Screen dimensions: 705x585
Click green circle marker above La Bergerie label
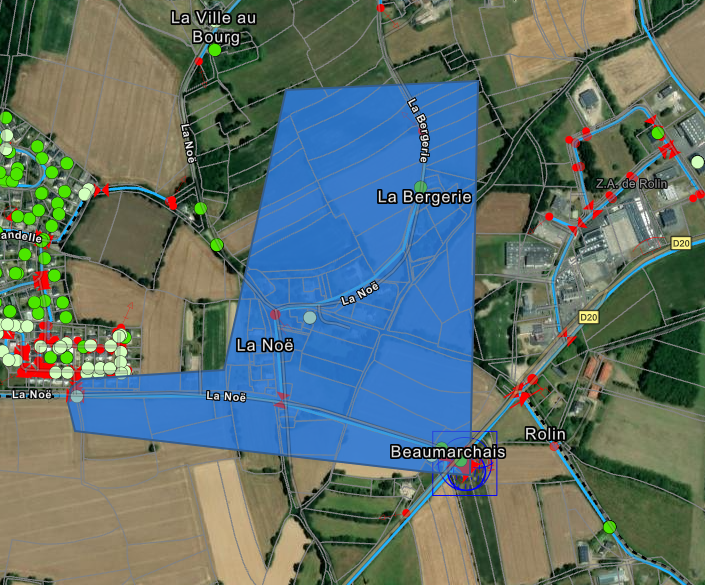pyautogui.click(x=420, y=187)
